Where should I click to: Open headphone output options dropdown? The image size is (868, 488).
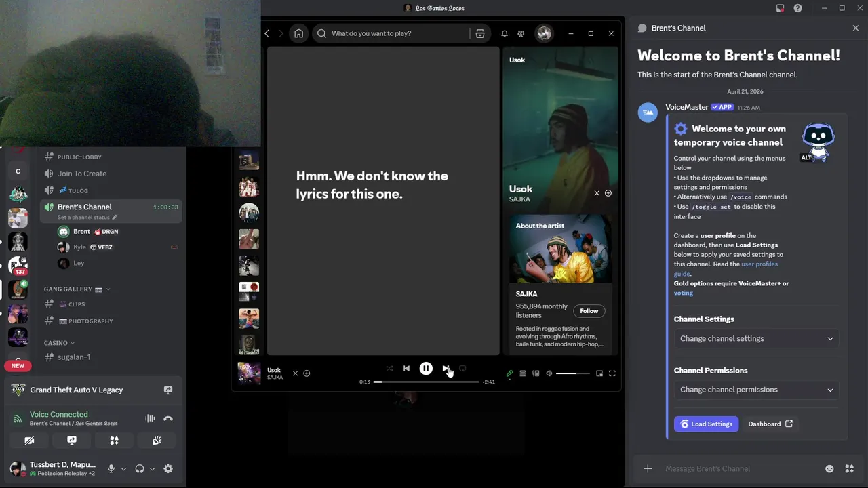tap(152, 468)
